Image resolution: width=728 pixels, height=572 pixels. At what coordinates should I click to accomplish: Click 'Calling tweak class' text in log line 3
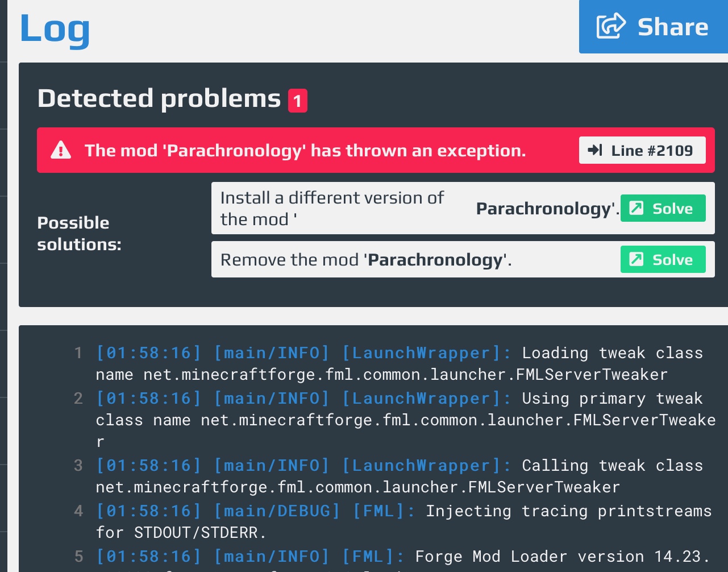coord(612,466)
